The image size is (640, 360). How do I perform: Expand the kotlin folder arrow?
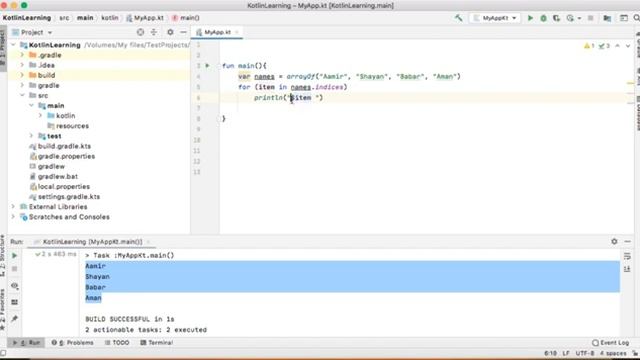pyautogui.click(x=40, y=116)
